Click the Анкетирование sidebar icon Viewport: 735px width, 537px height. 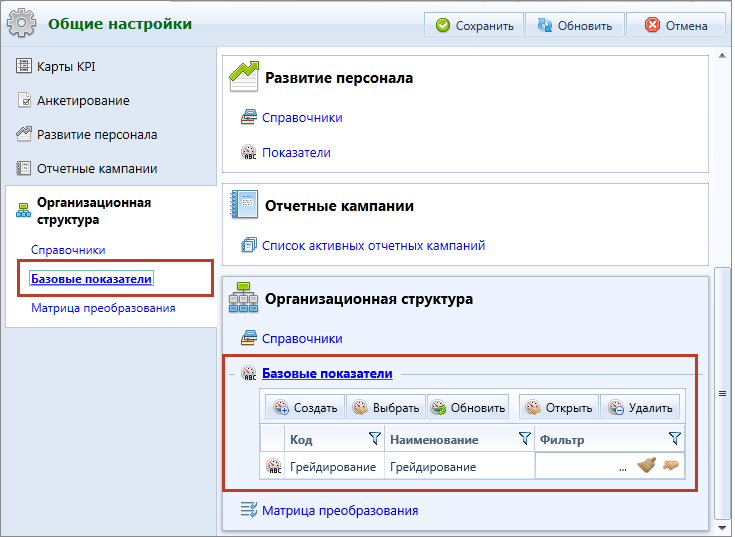click(24, 100)
